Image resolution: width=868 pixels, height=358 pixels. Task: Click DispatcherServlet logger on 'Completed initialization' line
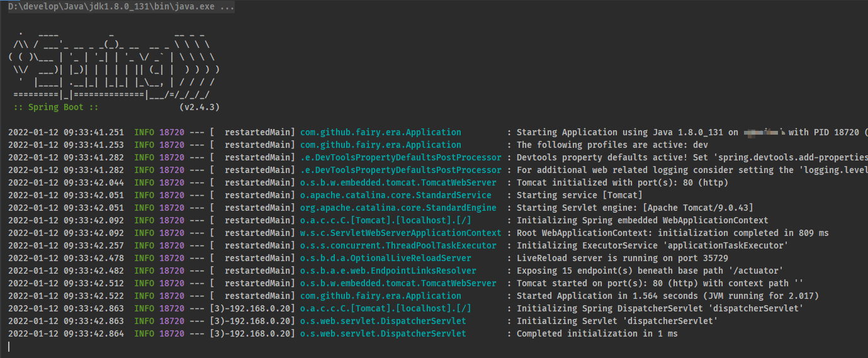(x=383, y=333)
